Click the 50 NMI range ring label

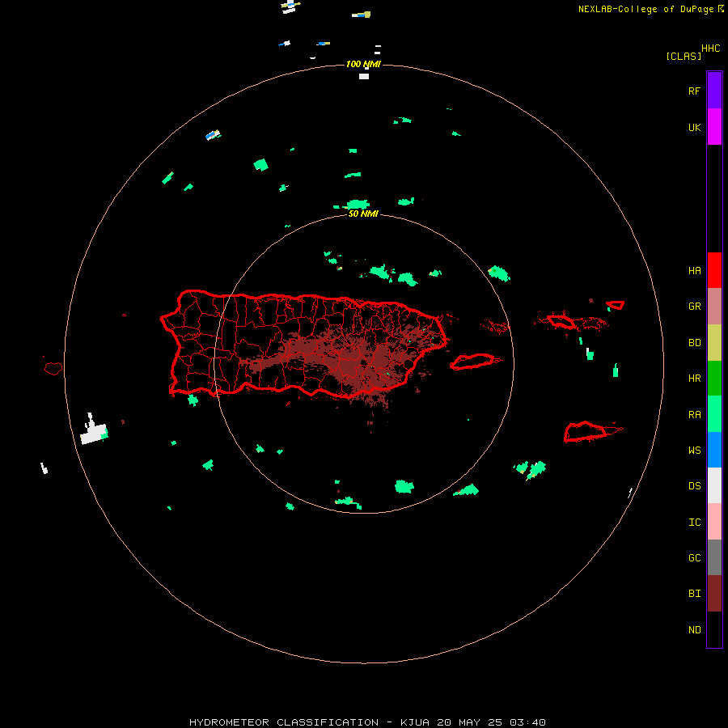(363, 214)
